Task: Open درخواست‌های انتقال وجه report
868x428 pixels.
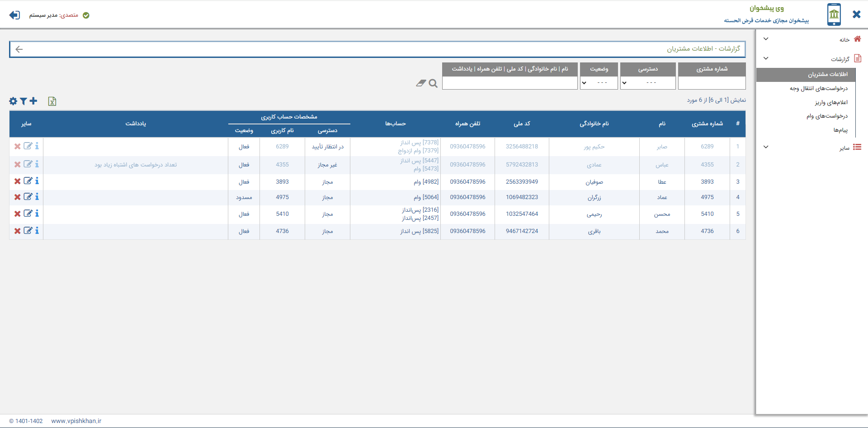Action: [x=818, y=88]
